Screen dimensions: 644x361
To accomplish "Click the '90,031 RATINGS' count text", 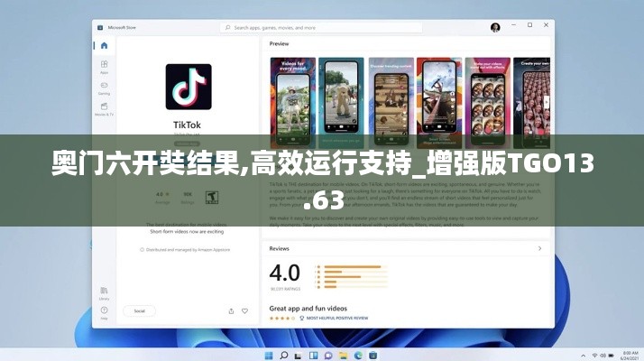I will click(285, 289).
